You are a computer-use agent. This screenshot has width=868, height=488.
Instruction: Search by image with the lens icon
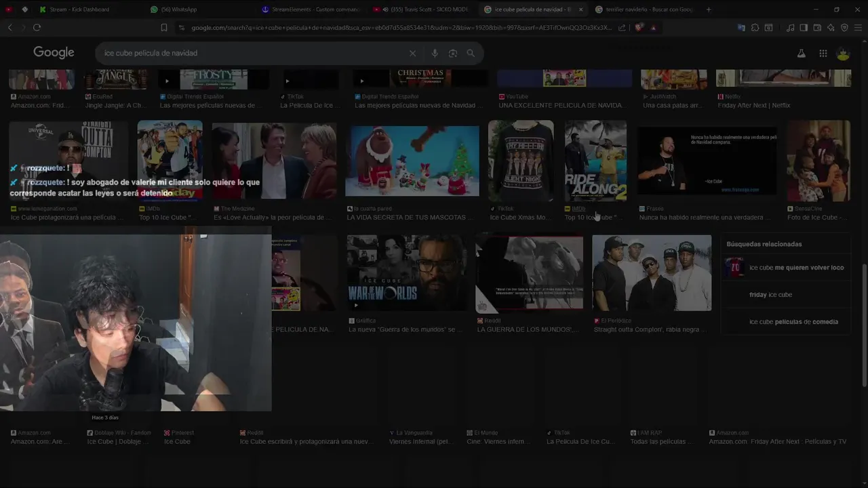pyautogui.click(x=452, y=53)
